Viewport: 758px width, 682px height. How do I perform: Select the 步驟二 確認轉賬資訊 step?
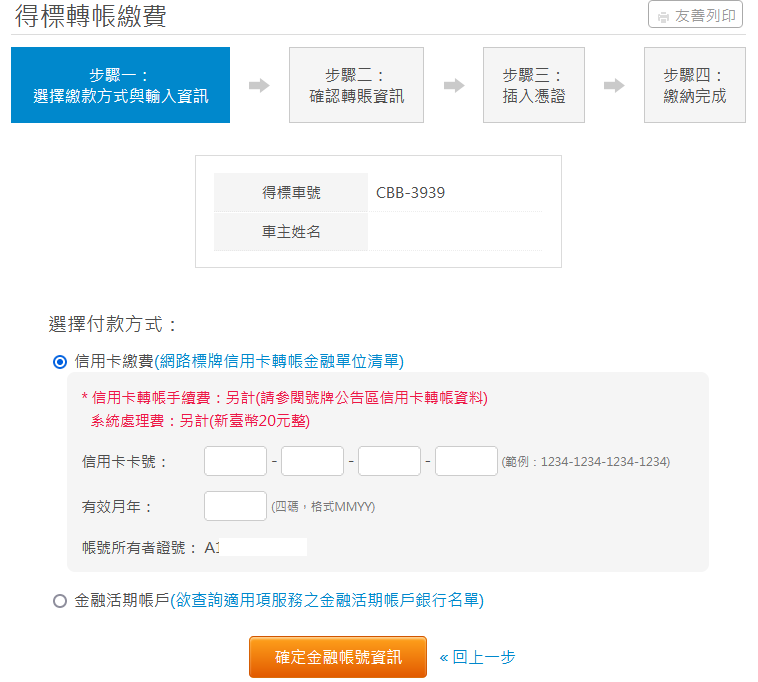[x=356, y=85]
